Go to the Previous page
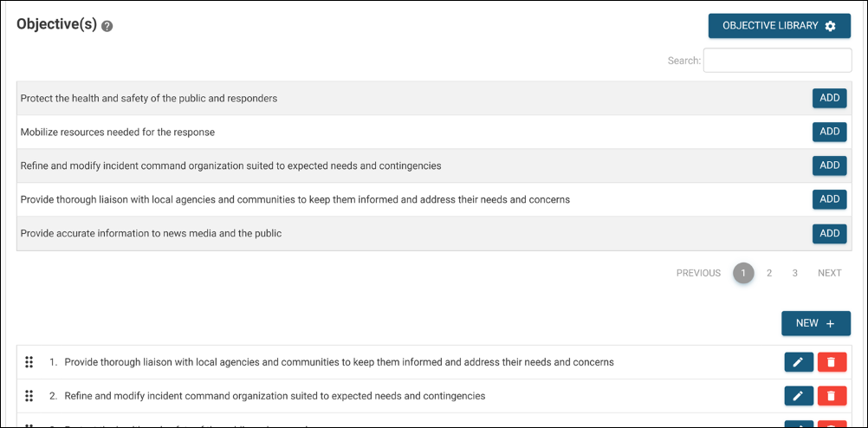The image size is (868, 428). [698, 273]
